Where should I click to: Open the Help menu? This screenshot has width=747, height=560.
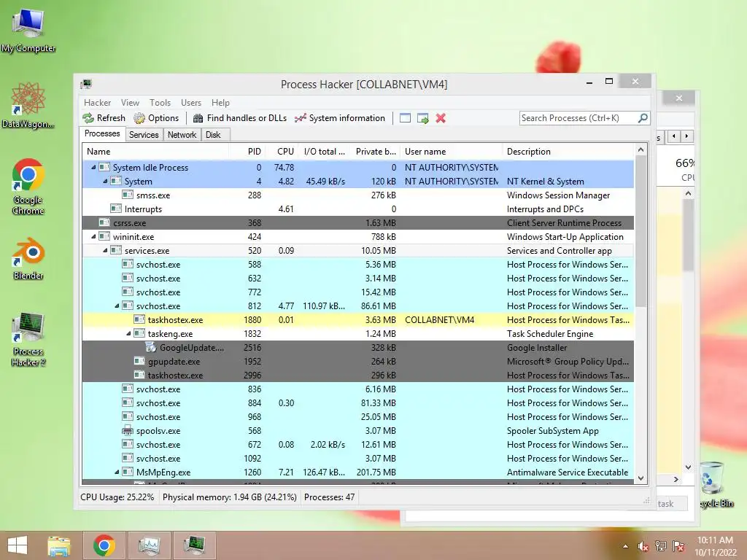(x=220, y=103)
